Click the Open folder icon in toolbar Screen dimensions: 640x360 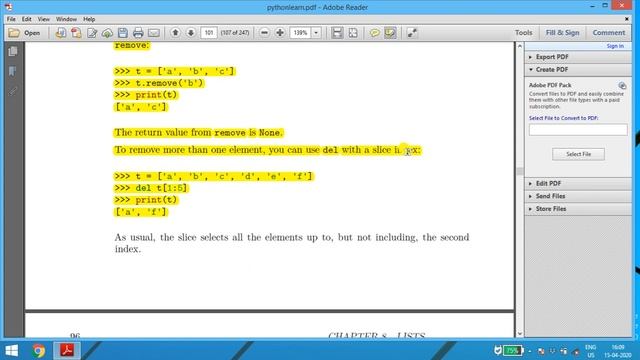[x=14, y=33]
